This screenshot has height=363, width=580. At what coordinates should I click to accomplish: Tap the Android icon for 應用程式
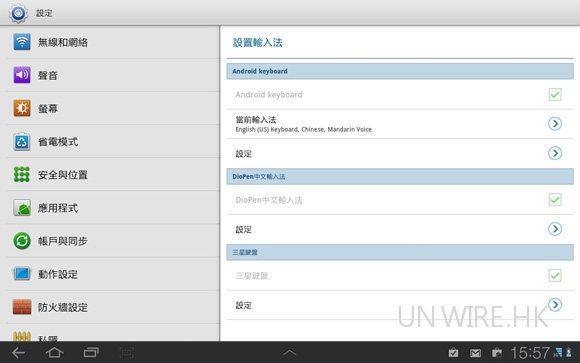coord(22,208)
